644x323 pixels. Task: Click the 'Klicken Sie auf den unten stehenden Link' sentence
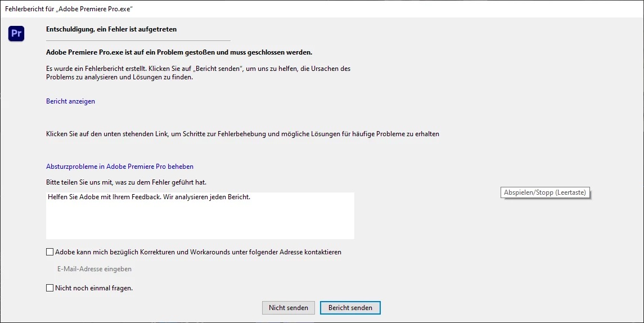(x=243, y=134)
